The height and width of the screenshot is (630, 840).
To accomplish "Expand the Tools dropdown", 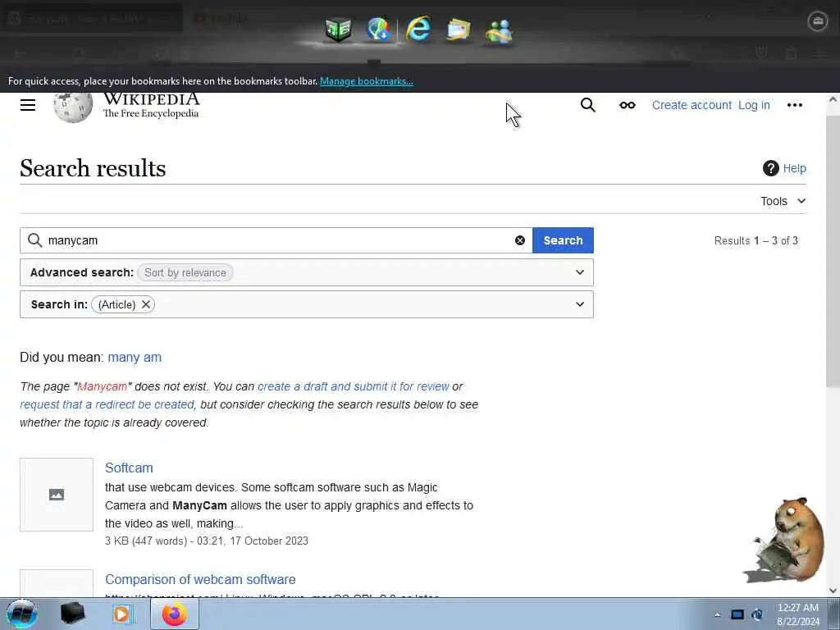I will point(783,201).
